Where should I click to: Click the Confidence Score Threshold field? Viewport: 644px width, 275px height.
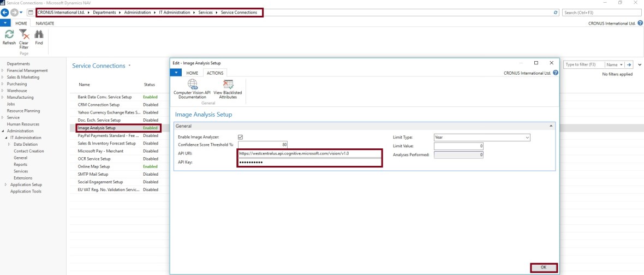[263, 145]
